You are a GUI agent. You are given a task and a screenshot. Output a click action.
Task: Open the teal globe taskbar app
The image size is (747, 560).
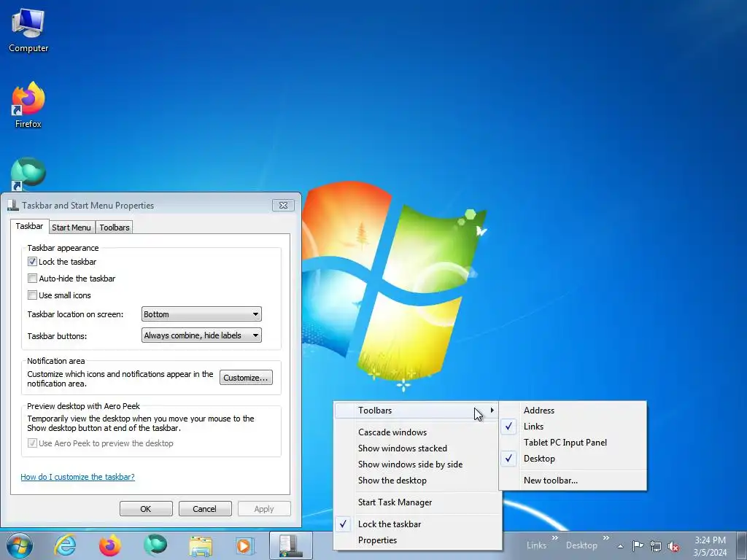(155, 545)
